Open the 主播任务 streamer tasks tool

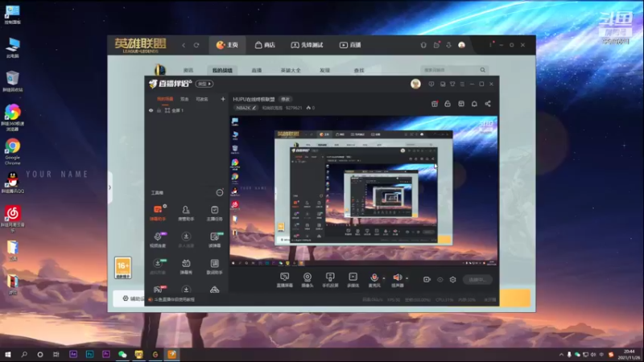click(214, 213)
